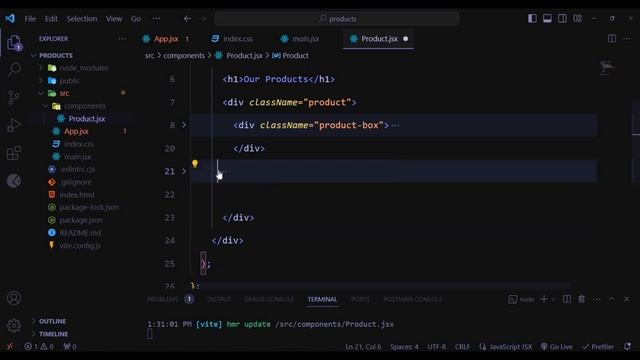Click the round icon below Extensions in the activity bar
Image resolution: width=640 pixels, height=360 pixels.
(x=14, y=181)
